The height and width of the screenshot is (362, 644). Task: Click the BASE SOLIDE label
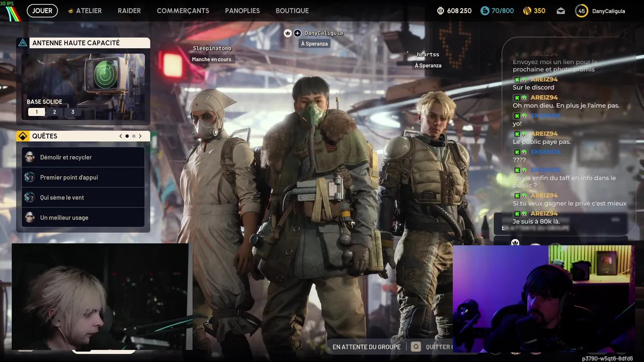44,102
